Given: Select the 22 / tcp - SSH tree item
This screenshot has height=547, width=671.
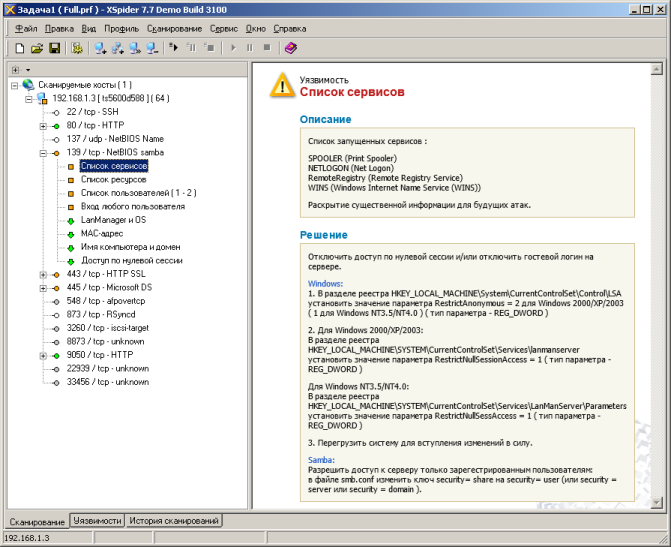Looking at the screenshot, I should click(92, 112).
